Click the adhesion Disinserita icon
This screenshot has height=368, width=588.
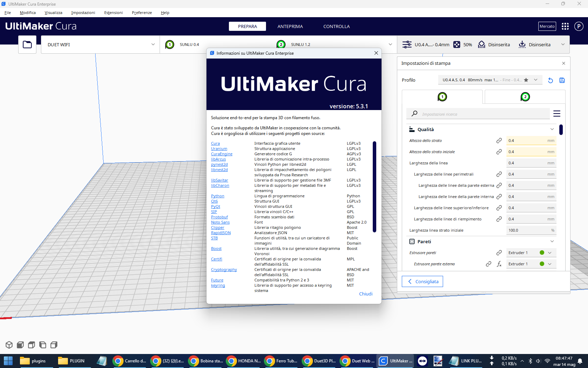pos(522,45)
